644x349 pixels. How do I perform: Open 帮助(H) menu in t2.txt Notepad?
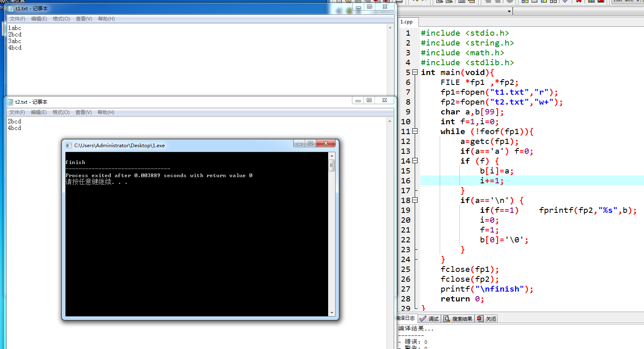pos(106,112)
